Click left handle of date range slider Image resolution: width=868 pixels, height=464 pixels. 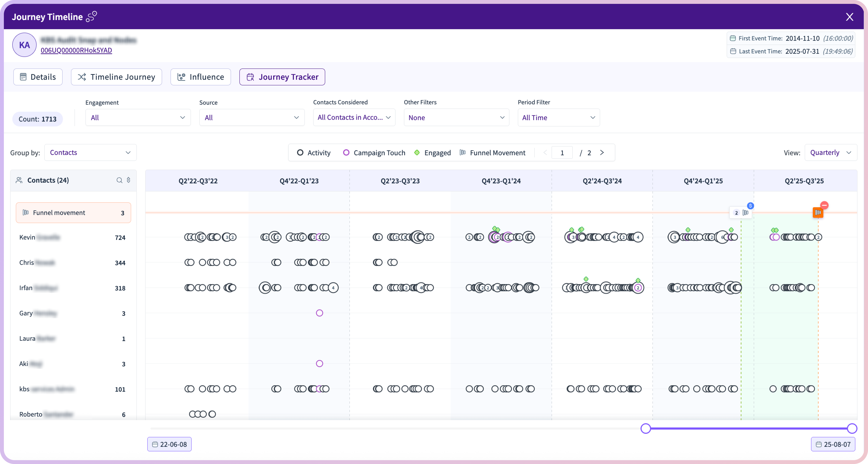tap(645, 428)
